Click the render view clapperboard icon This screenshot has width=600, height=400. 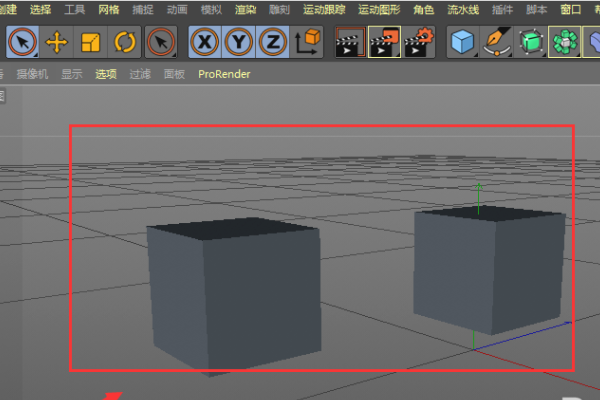tap(349, 42)
